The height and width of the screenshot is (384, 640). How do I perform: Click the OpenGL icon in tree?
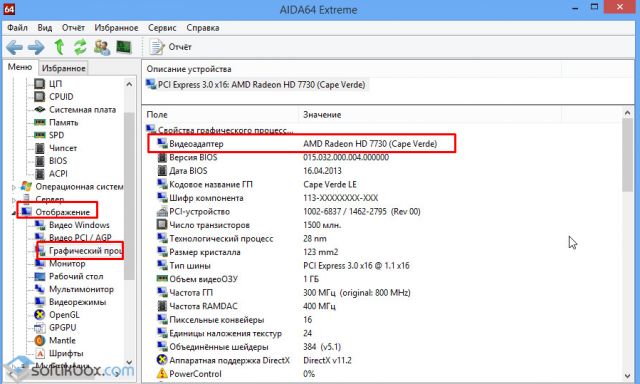point(40,315)
